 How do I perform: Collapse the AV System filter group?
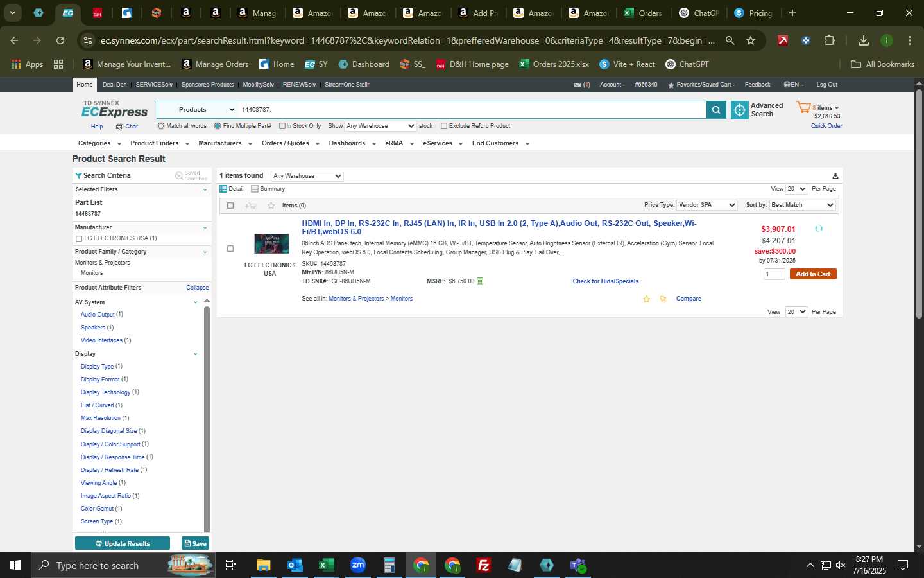195,302
